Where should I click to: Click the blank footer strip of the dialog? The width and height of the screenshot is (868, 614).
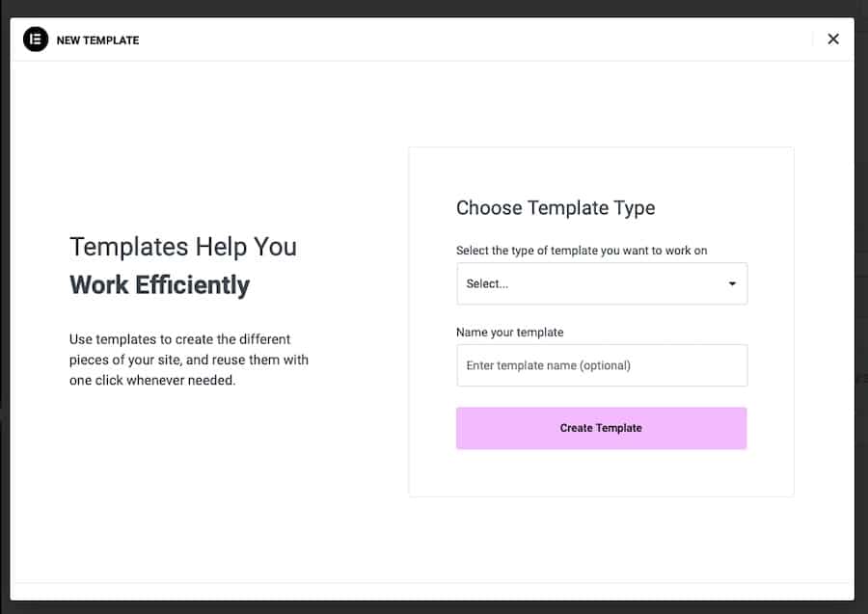(434, 592)
